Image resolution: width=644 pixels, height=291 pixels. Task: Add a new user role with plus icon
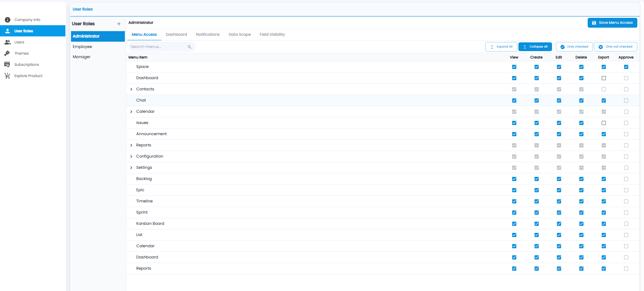pyautogui.click(x=119, y=24)
